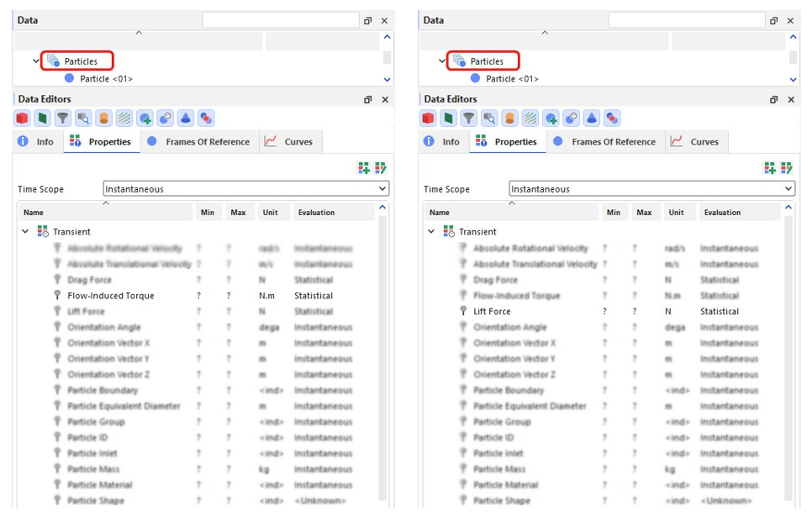Click the float button on the Data Editors panel
812x527 pixels.
(x=367, y=98)
